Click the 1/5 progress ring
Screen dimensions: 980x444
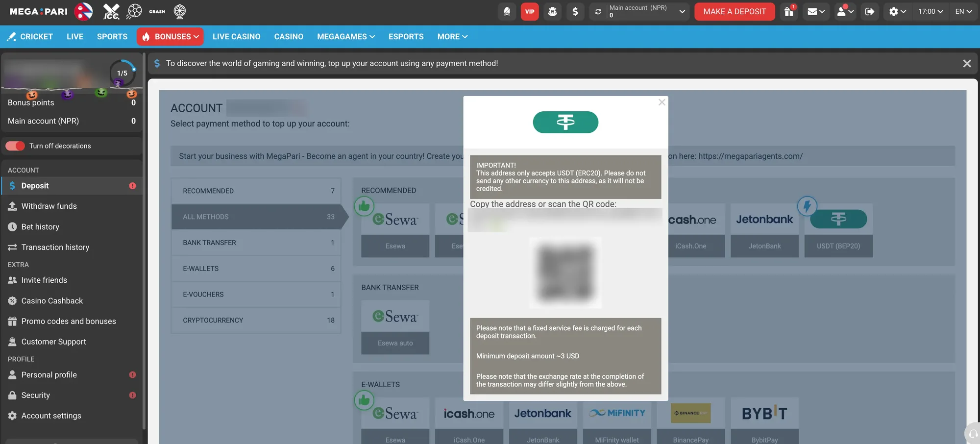(122, 73)
